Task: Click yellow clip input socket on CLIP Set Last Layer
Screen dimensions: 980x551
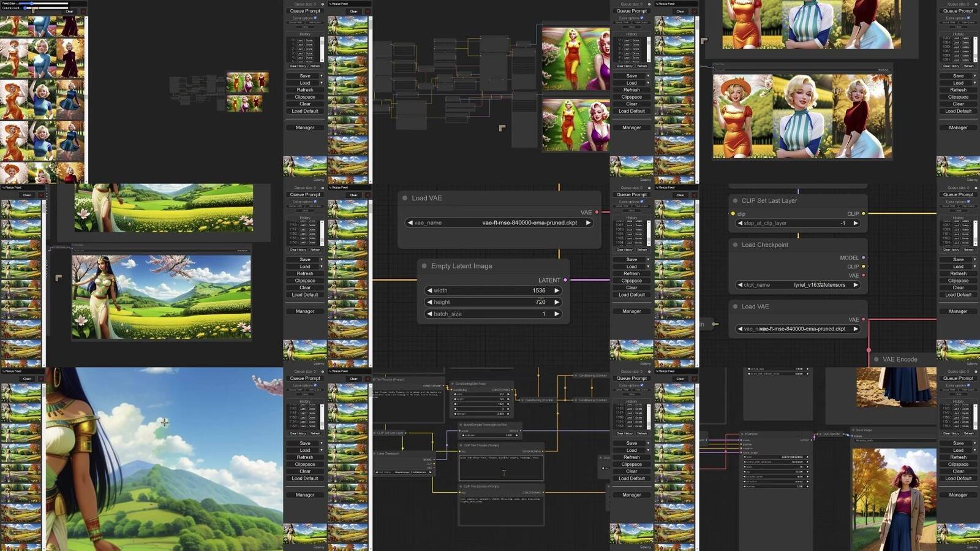Action: pos(733,214)
